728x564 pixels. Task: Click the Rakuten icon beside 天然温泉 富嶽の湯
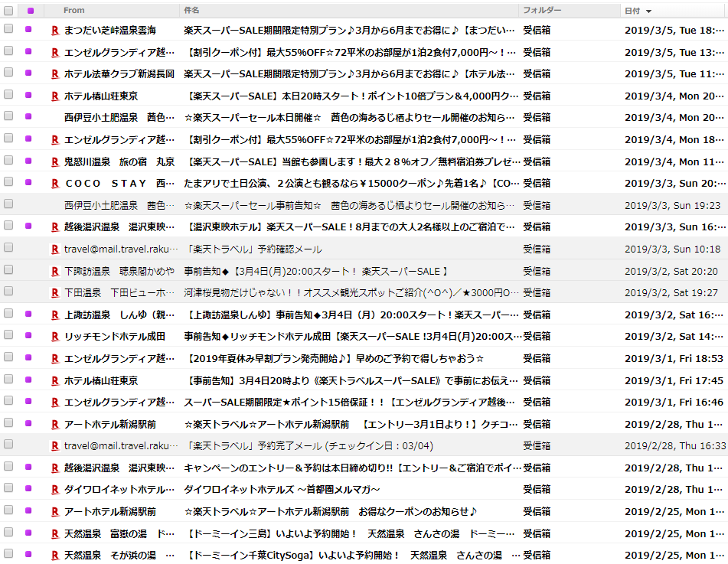pos(55,534)
